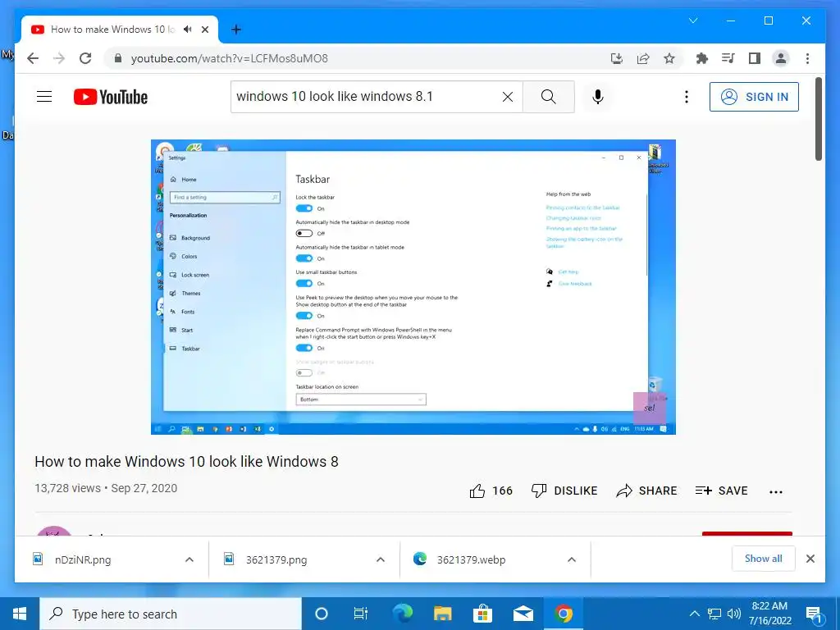Open Cortana from the taskbar

click(321, 614)
